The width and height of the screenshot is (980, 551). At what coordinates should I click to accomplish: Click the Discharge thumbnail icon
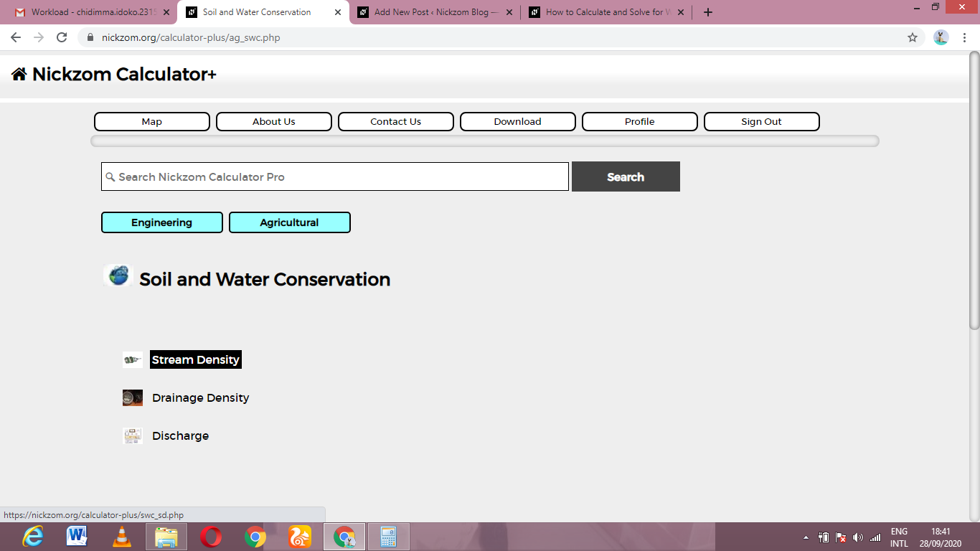tap(132, 435)
